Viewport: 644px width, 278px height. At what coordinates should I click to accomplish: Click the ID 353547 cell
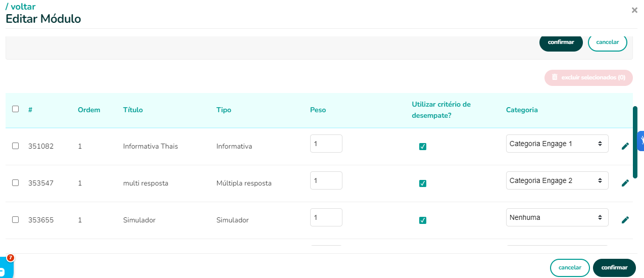point(41,183)
